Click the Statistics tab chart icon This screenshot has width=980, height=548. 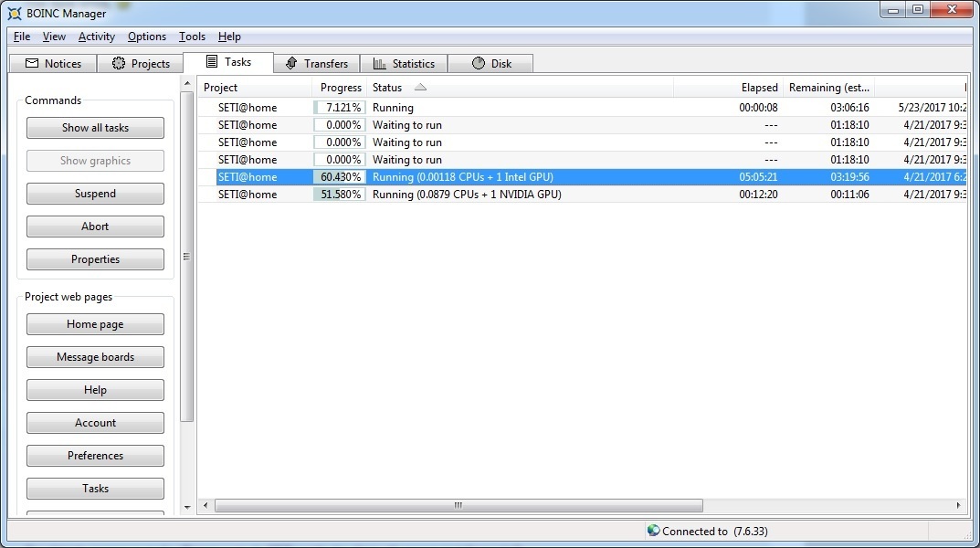click(379, 63)
